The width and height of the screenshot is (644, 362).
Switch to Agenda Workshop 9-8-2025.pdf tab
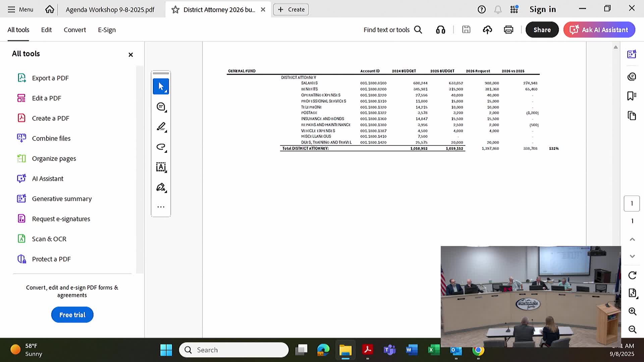point(110,10)
